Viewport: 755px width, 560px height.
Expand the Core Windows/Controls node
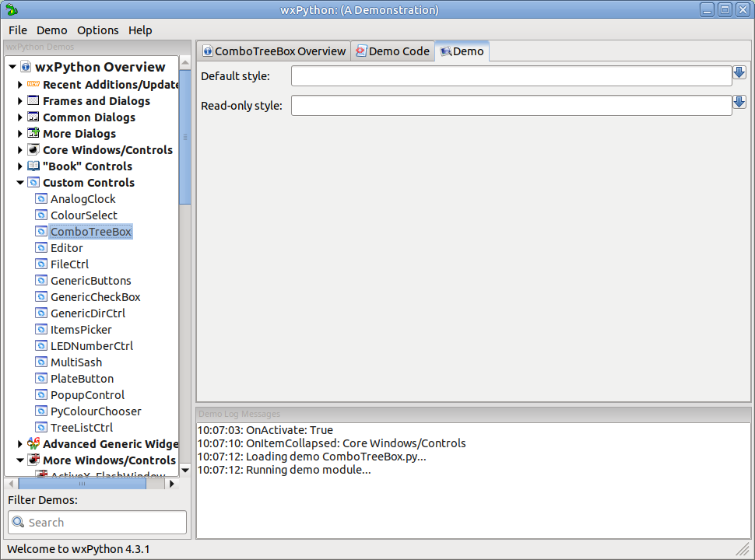[19, 150]
